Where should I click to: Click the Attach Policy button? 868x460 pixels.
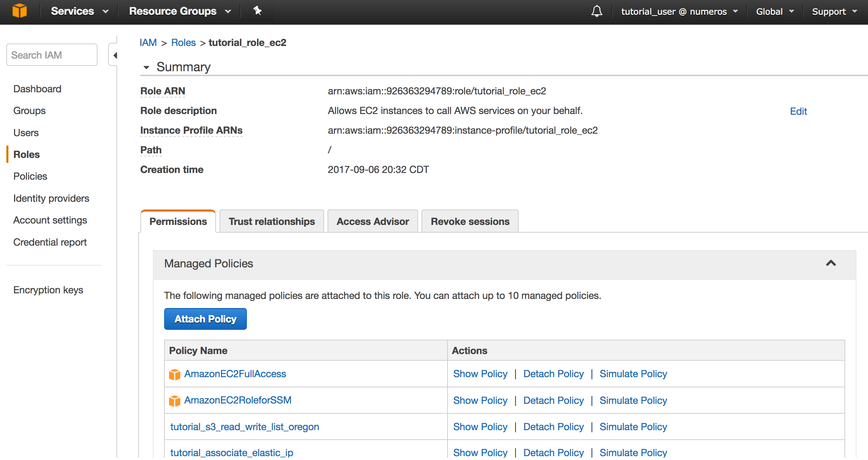pos(205,319)
